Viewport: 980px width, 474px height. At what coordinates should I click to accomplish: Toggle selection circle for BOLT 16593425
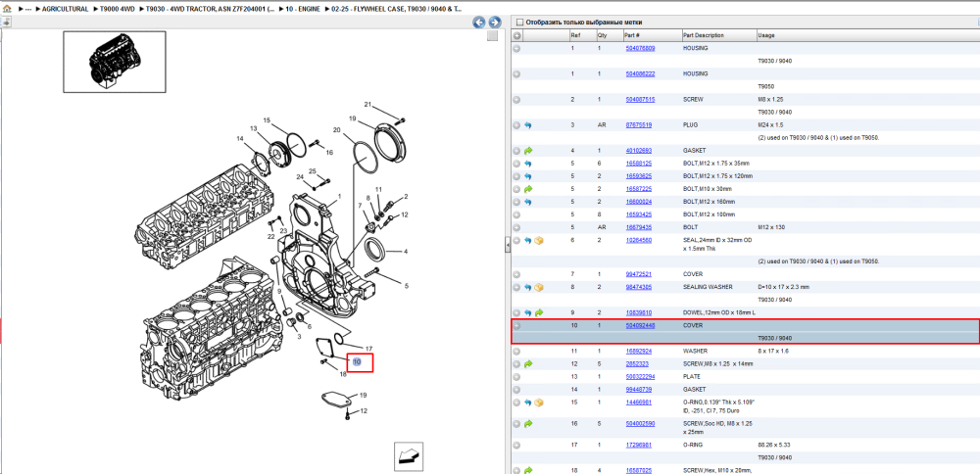516,214
